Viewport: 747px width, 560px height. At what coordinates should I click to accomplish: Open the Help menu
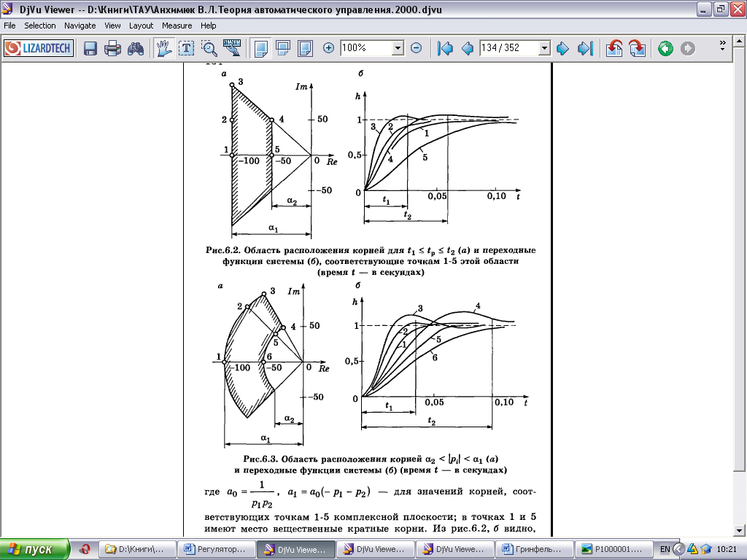coord(208,26)
